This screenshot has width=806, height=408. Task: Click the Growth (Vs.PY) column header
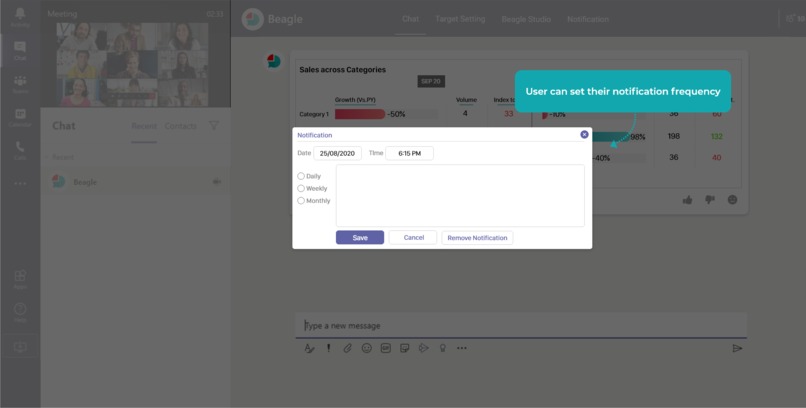tap(355, 100)
